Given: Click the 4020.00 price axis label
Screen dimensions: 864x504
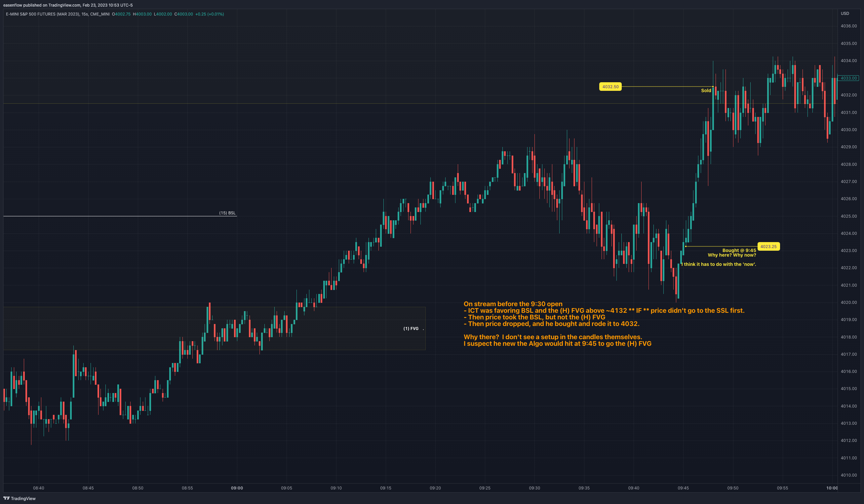Looking at the screenshot, I should 848,303.
